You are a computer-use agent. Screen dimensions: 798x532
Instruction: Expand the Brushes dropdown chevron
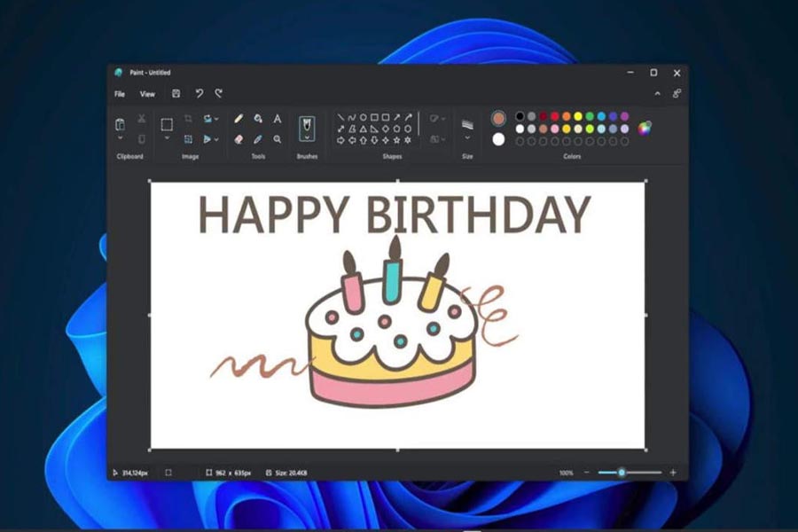click(x=307, y=138)
